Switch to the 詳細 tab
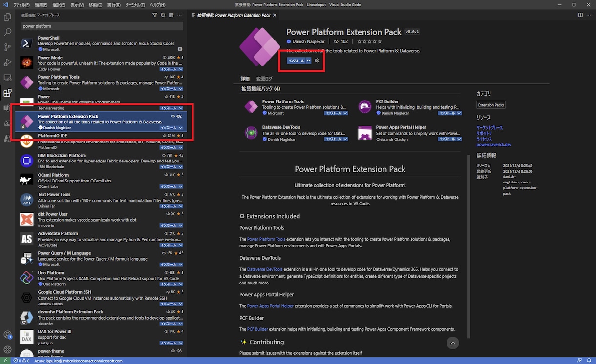Screen dimensions: 596x364 (x=245, y=79)
